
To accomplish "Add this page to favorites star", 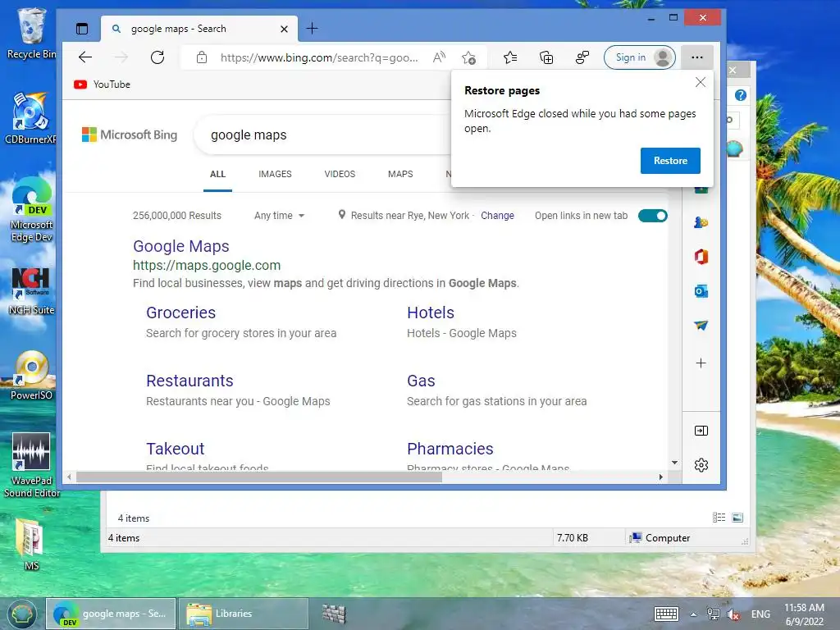I will [x=468, y=57].
